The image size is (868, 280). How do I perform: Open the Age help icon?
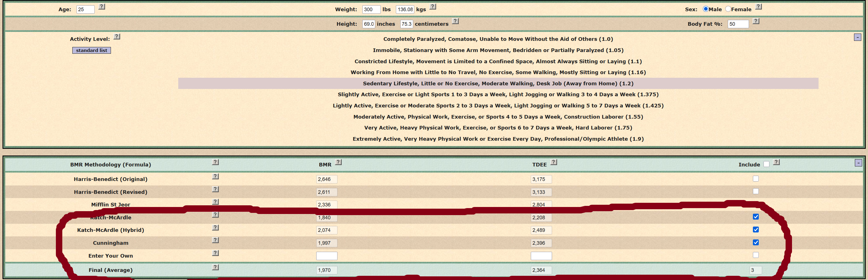[x=102, y=7]
